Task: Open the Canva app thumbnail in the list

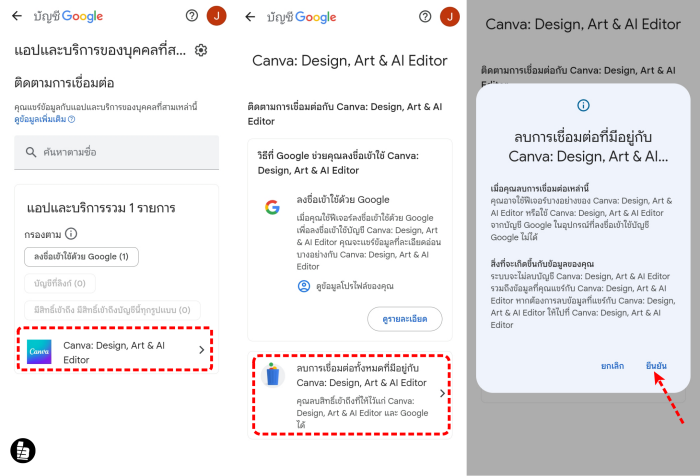Action: tap(39, 352)
